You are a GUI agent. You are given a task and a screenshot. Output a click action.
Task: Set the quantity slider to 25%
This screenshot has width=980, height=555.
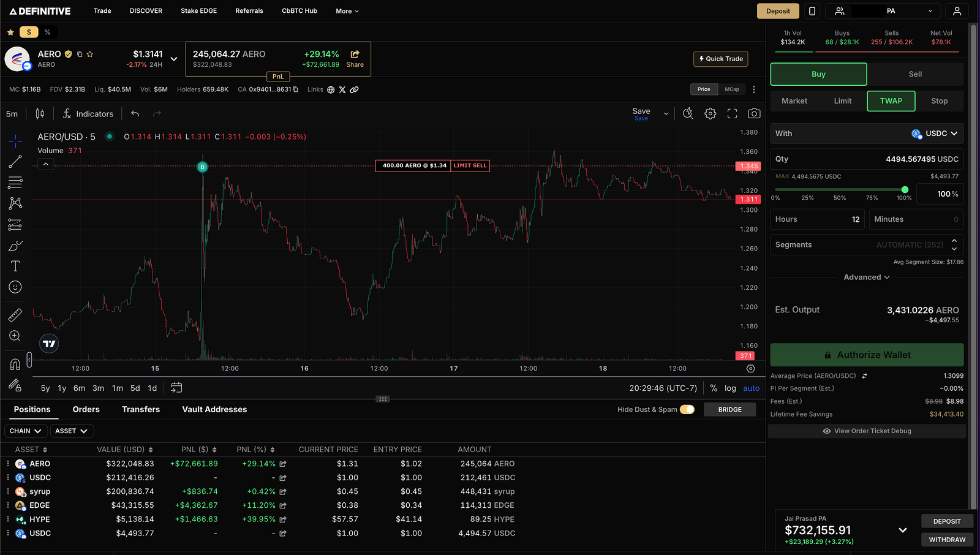pyautogui.click(x=807, y=198)
